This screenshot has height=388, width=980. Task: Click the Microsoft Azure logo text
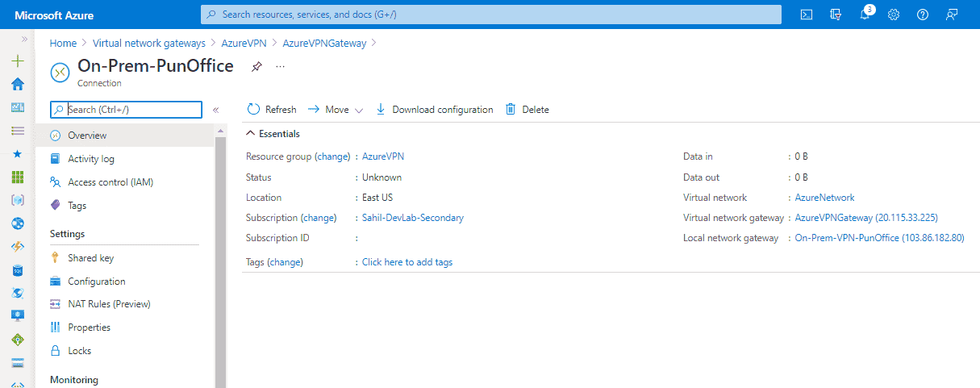(53, 15)
